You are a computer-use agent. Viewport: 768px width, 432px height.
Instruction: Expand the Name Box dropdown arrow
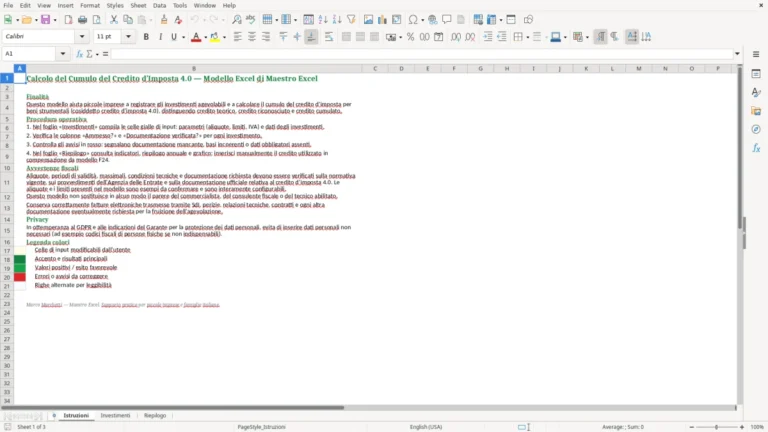63,54
